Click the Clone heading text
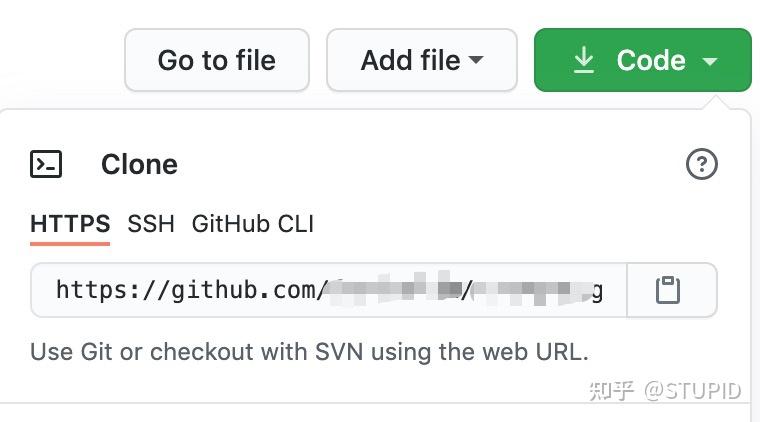Image resolution: width=760 pixels, height=422 pixels. (139, 164)
